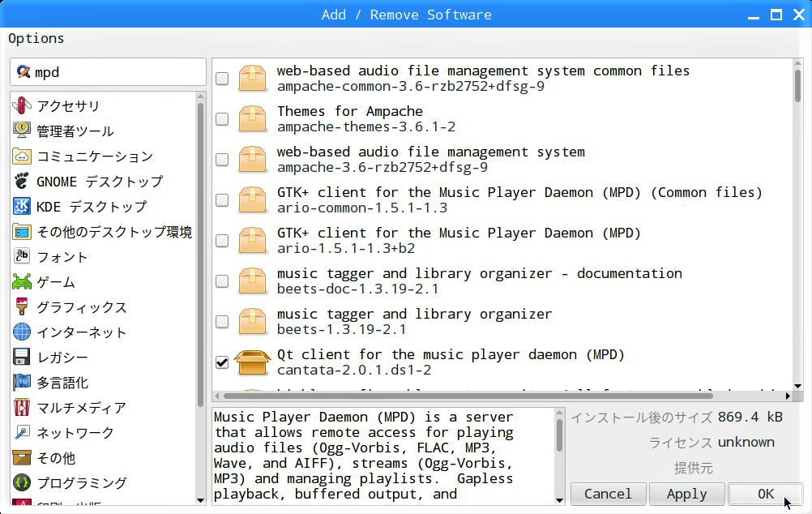Click the ネットワーク category icon
The width and height of the screenshot is (812, 514).
[x=22, y=433]
